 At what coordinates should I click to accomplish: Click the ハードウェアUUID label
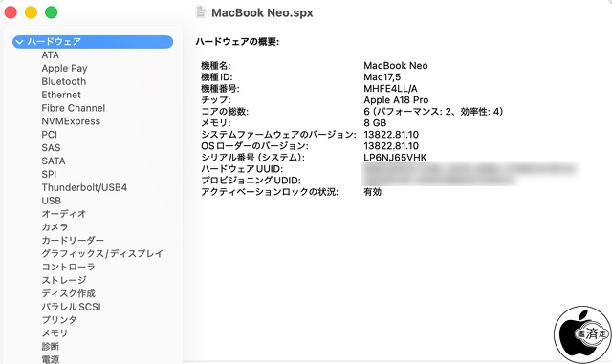[242, 169]
